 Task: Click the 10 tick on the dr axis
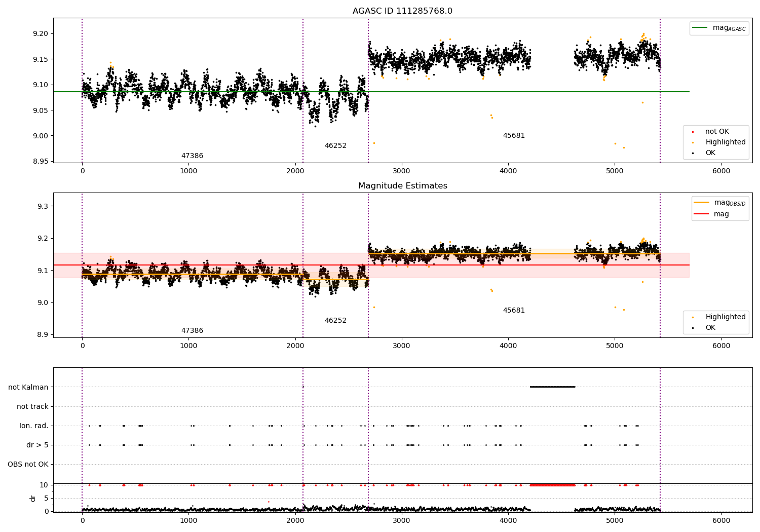point(44,485)
